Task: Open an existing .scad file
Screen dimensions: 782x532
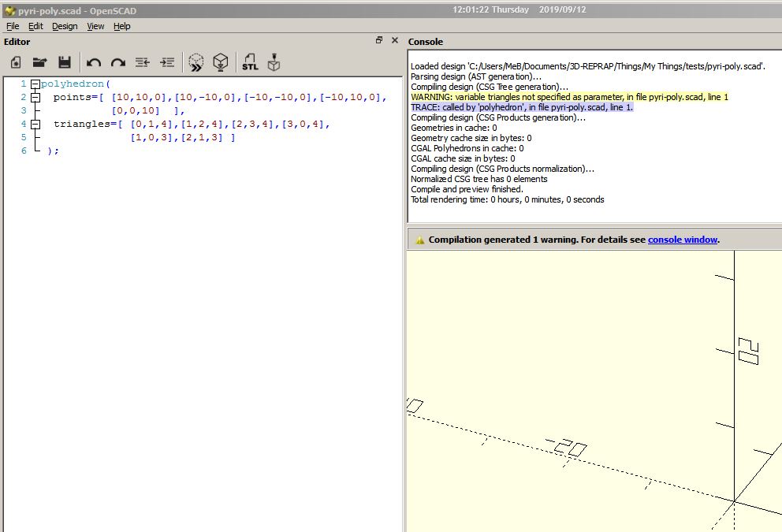Action: pos(40,61)
